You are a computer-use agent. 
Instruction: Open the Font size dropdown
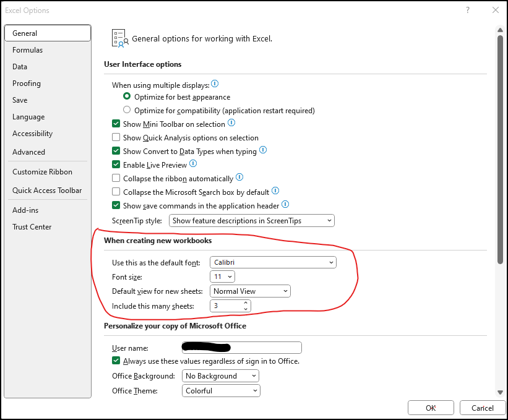click(x=222, y=276)
